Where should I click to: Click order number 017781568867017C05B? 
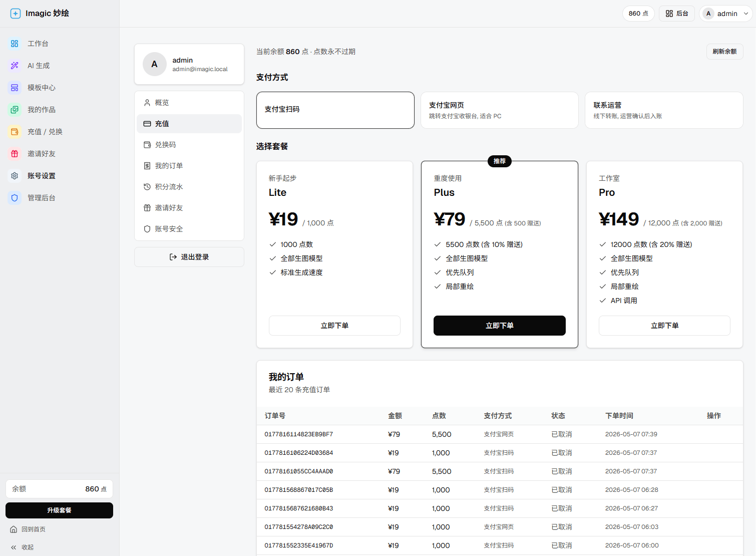(299, 490)
